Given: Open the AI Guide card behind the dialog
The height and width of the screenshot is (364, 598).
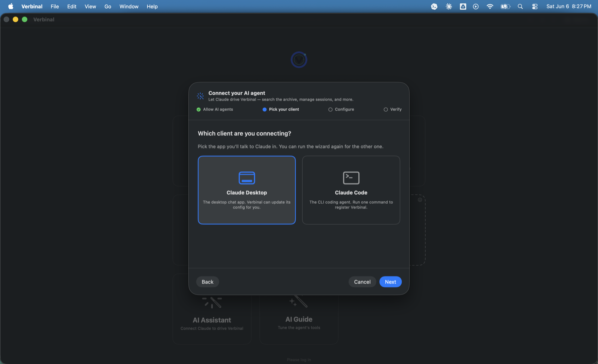Looking at the screenshot, I should tap(299, 320).
